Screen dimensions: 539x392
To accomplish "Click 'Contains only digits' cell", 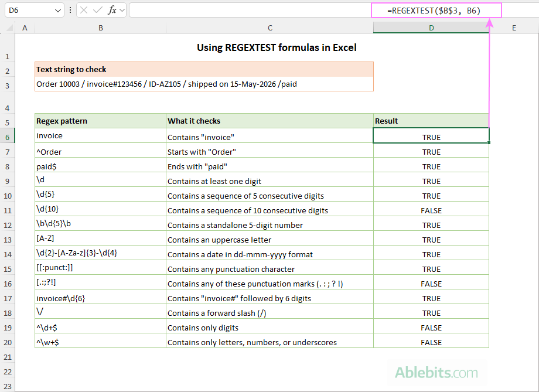I will pos(270,326).
